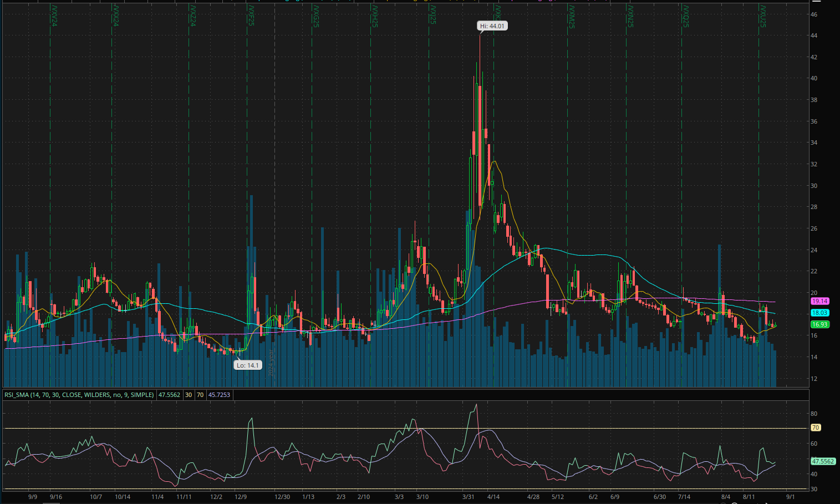Viewport: 840px width, 504px height.
Task: Click the 6/30 date on time axis
Action: pos(659,497)
